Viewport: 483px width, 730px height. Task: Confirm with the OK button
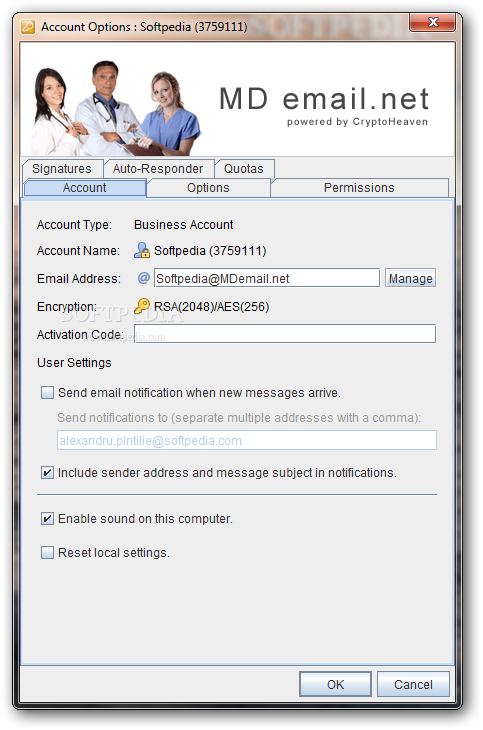pos(335,684)
